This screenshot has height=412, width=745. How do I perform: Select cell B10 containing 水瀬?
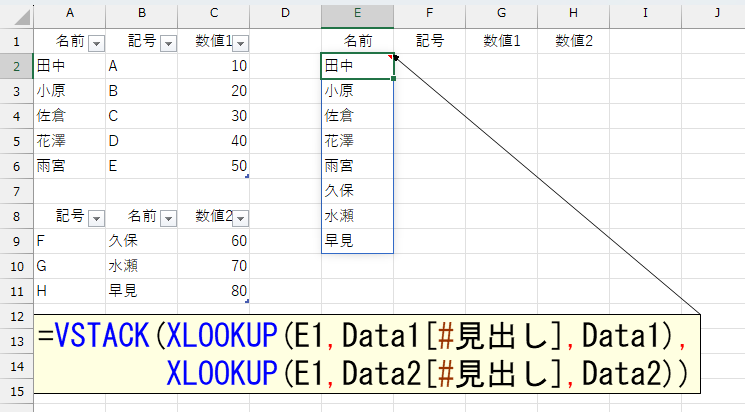point(142,266)
